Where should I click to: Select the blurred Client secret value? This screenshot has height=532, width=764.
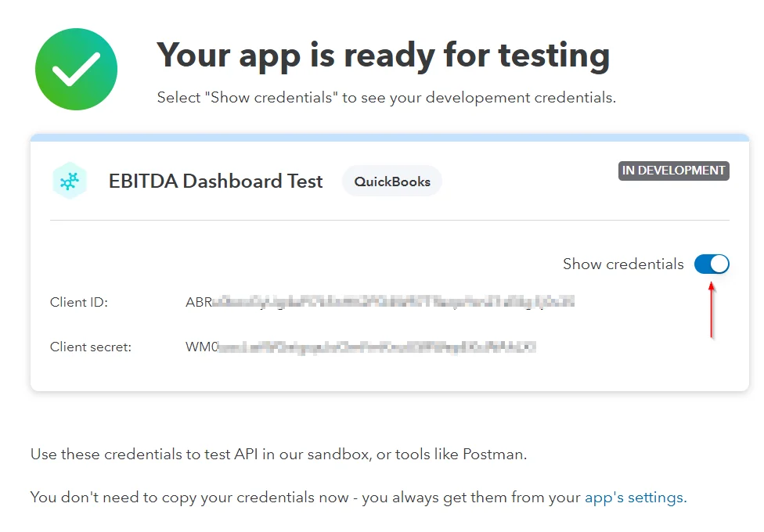click(x=361, y=347)
